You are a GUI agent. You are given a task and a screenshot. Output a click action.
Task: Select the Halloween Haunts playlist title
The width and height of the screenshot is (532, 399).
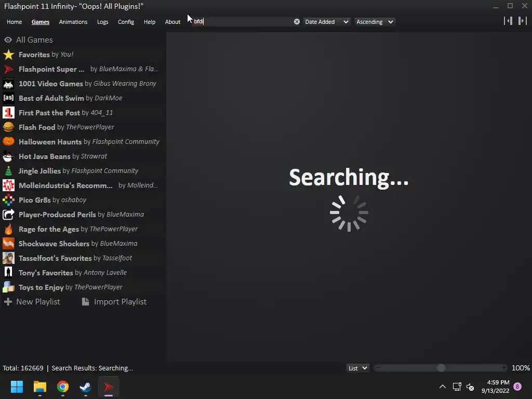pyautogui.click(x=50, y=142)
